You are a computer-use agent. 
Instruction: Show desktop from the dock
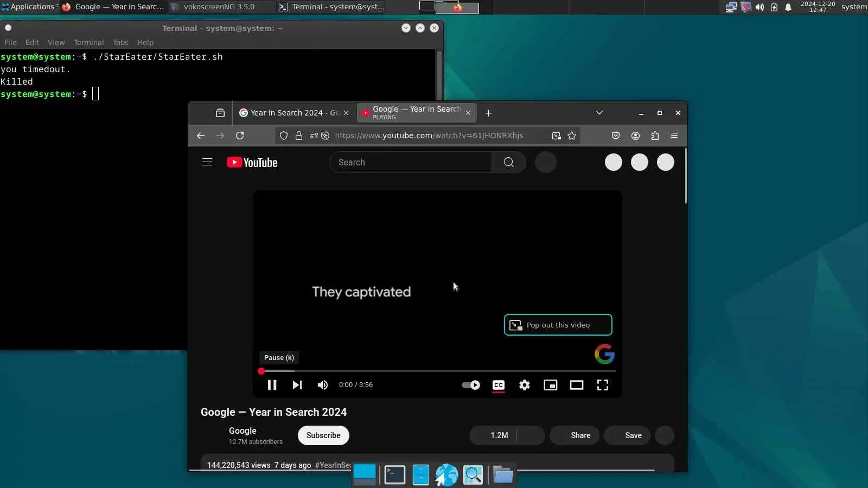[x=365, y=475]
